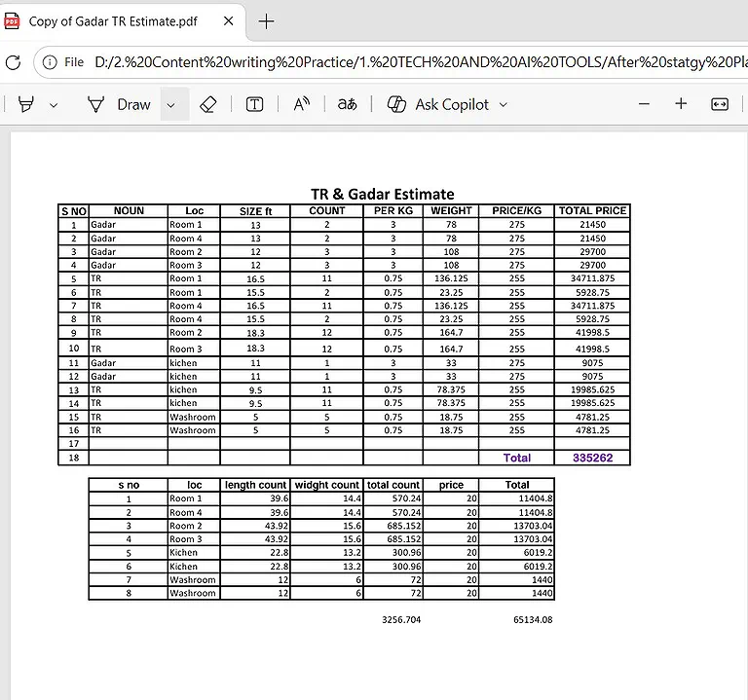Click the PDF favicon on the tab

[x=12, y=21]
